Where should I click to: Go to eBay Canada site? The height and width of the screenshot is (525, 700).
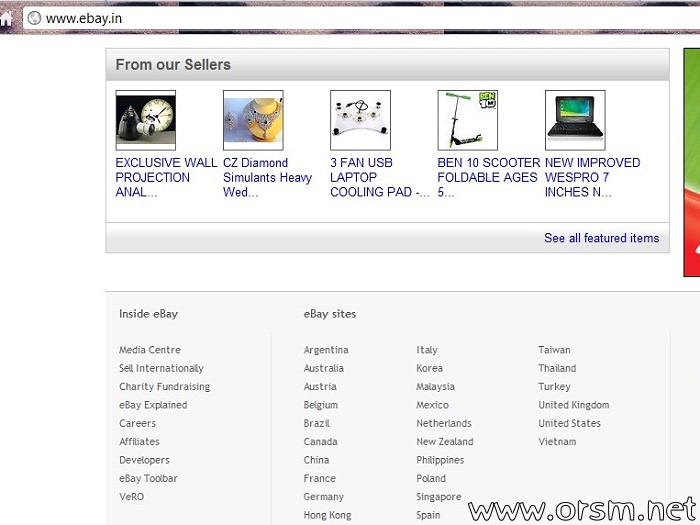pyautogui.click(x=321, y=442)
